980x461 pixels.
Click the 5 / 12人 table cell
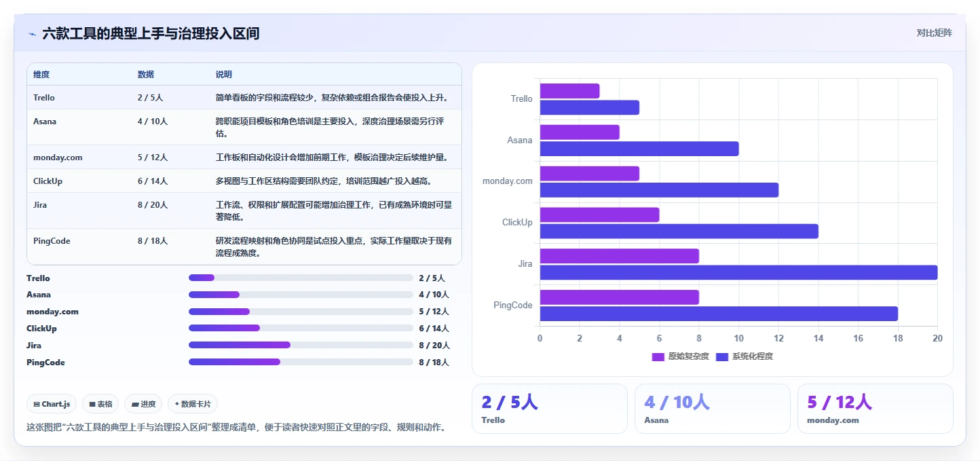click(x=153, y=158)
